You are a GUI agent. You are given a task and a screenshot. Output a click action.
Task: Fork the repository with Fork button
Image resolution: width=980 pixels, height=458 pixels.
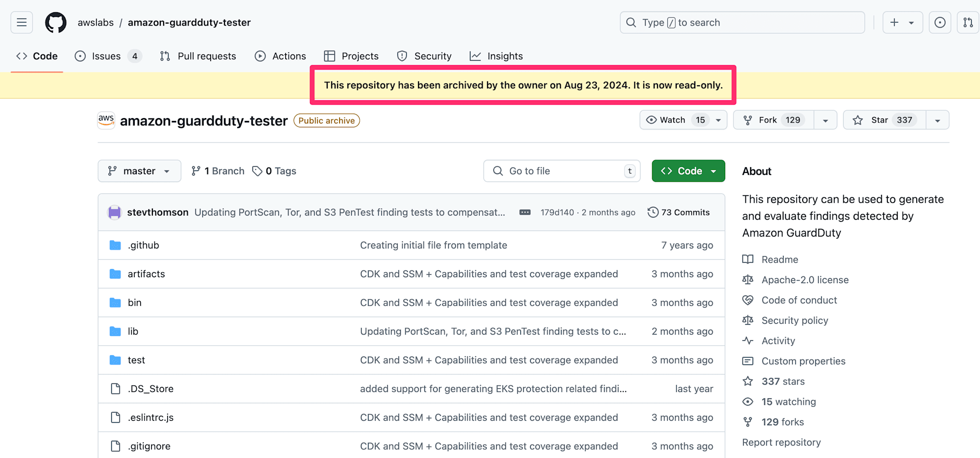tap(774, 120)
